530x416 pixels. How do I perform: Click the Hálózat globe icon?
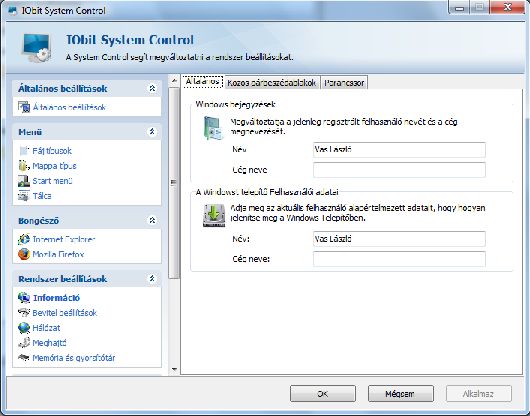coord(24,328)
